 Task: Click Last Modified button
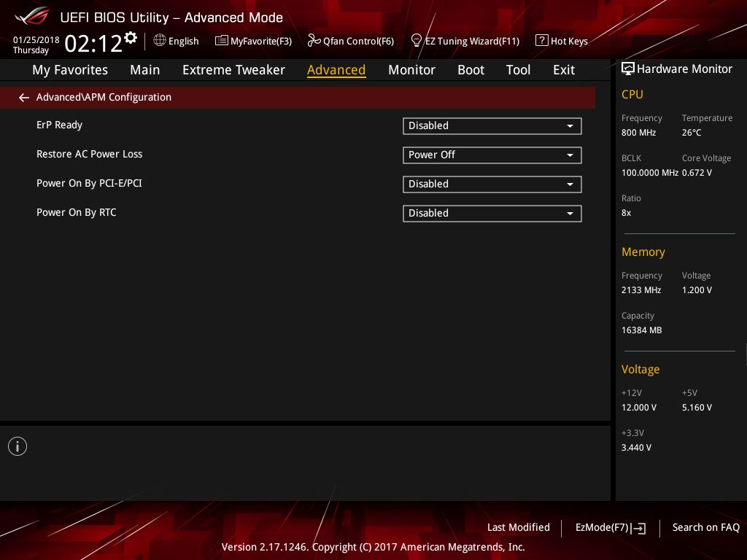click(519, 527)
